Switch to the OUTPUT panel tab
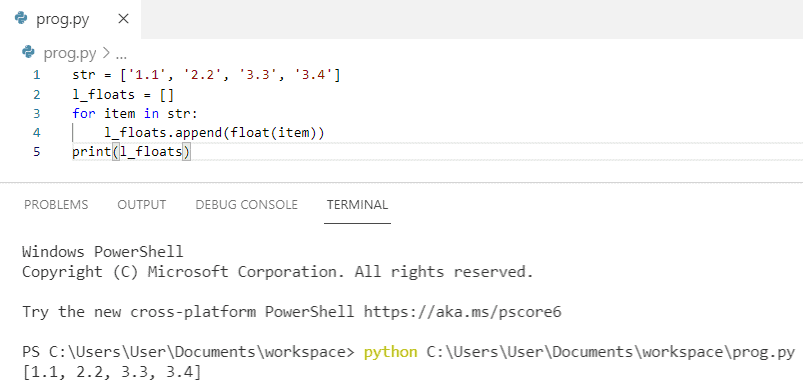Screen dimensions: 803x381 point(141,205)
